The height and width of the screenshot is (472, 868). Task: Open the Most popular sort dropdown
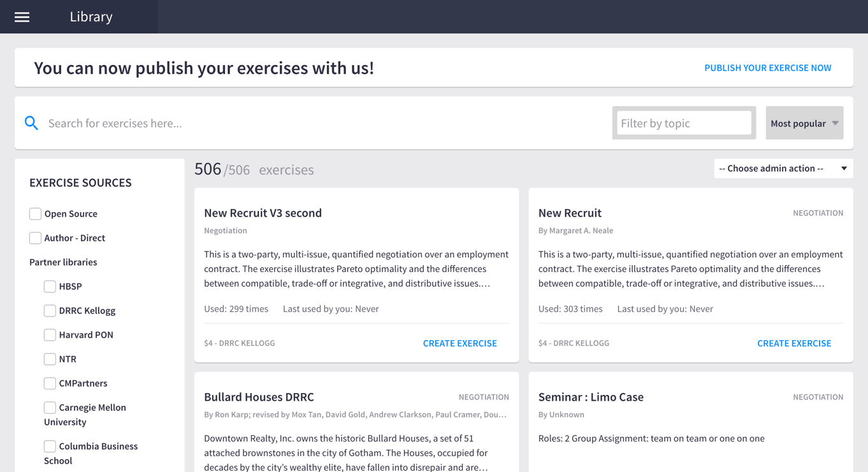(799, 123)
